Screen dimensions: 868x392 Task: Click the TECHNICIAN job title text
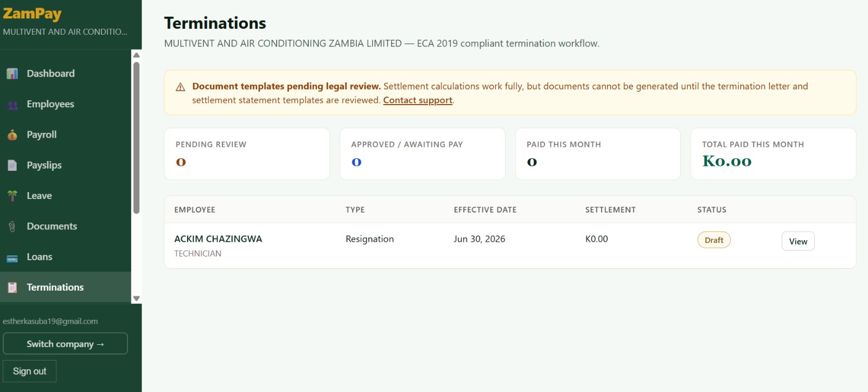pyautogui.click(x=197, y=254)
